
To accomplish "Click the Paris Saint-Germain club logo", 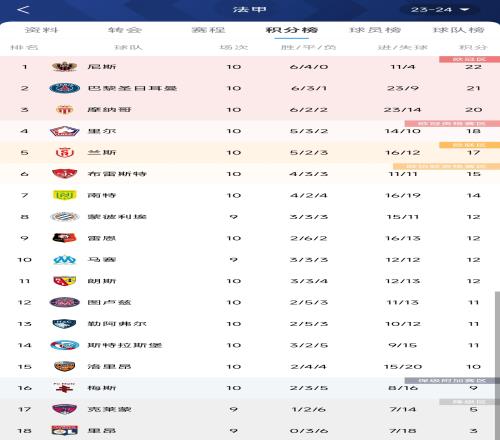I will pyautogui.click(x=65, y=88).
